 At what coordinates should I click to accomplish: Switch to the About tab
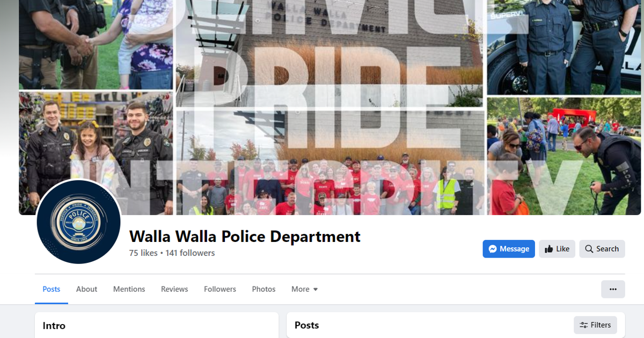[x=86, y=289]
